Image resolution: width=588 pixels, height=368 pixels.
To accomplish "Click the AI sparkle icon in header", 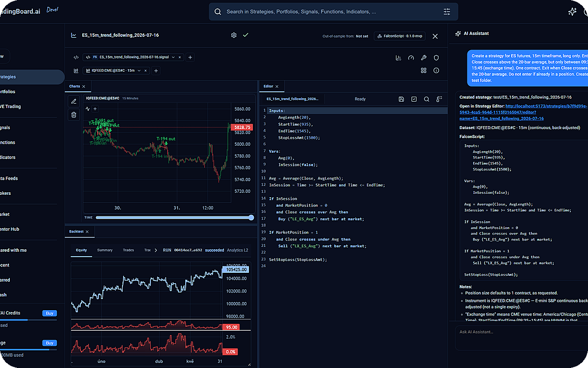I will pos(572,12).
